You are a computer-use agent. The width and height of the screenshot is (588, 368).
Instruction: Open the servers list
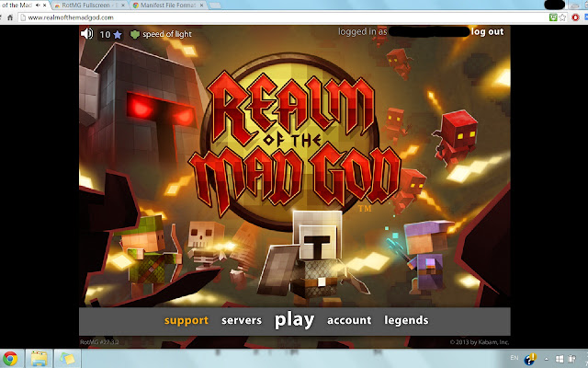point(242,320)
